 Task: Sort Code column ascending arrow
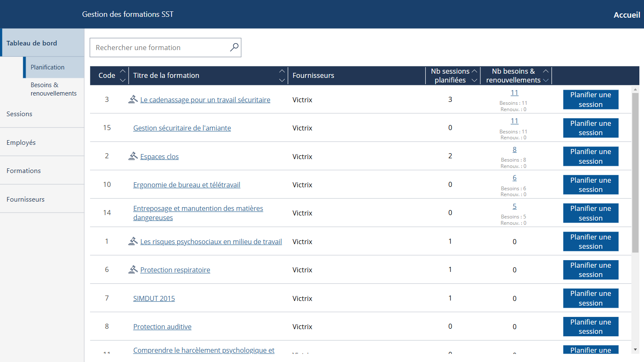123,71
